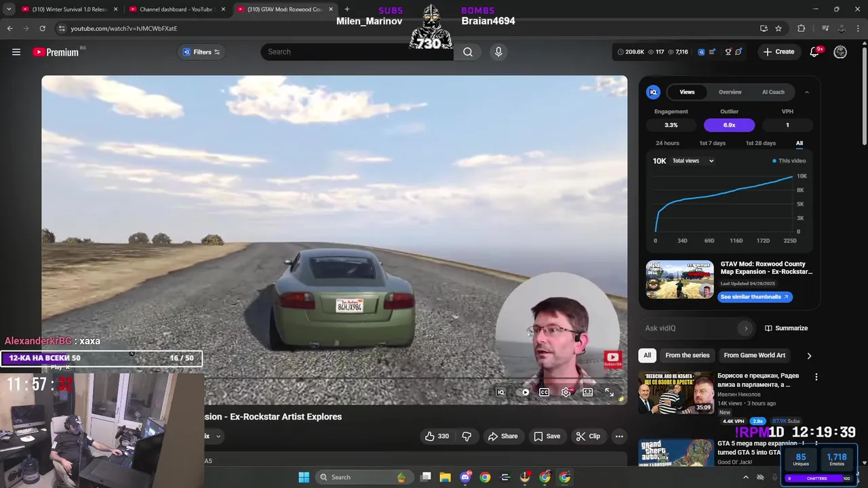Open browser extensions puzzle icon
The image size is (868, 488).
(x=802, y=28)
